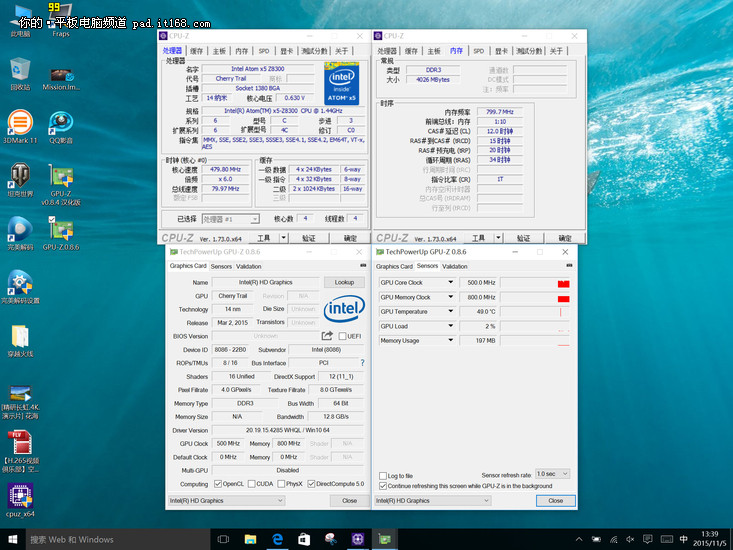Launch Microsoft Edge from the taskbar

278,539
